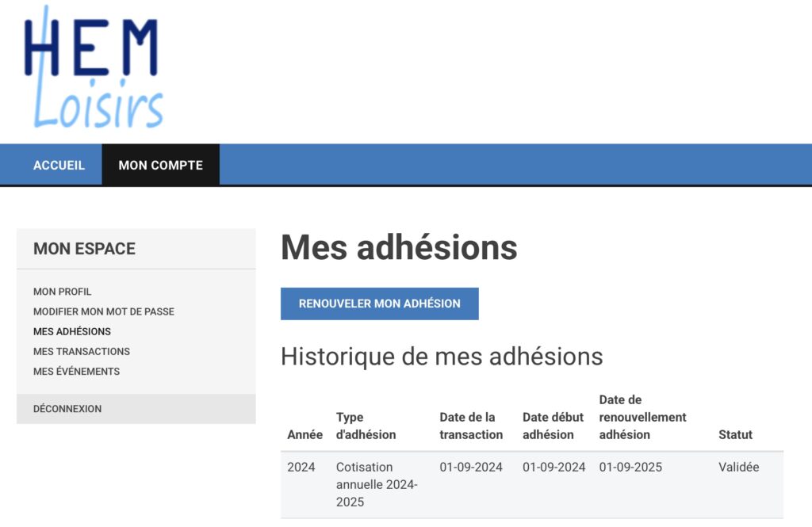Click the Date début adhésion column header

coord(553,426)
